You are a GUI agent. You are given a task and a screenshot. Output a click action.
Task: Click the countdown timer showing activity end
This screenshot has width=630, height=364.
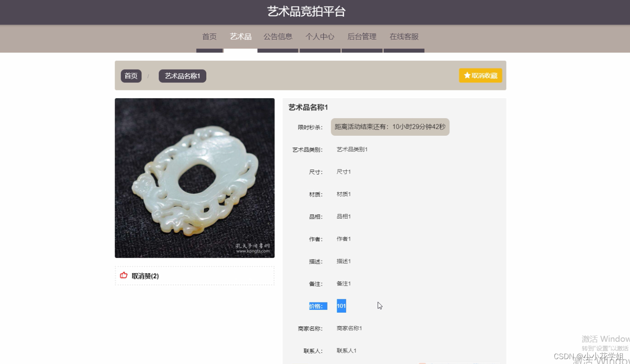[390, 127]
